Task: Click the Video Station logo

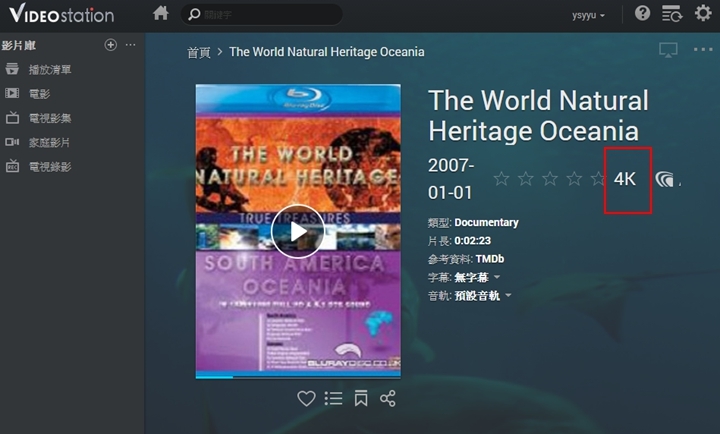Action: coord(62,14)
